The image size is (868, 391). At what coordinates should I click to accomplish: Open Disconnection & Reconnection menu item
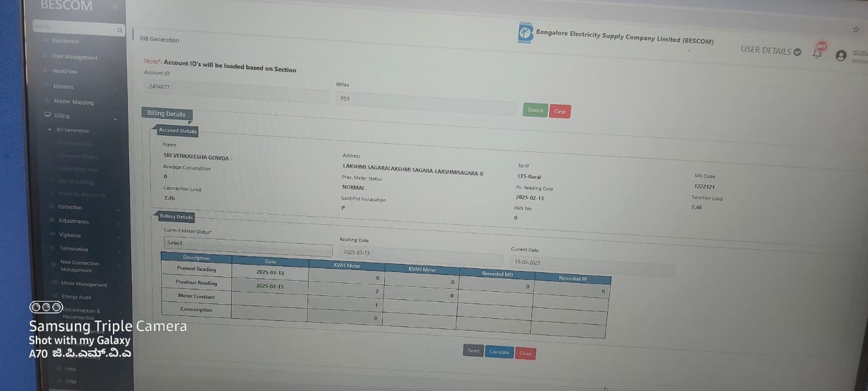coord(81,314)
